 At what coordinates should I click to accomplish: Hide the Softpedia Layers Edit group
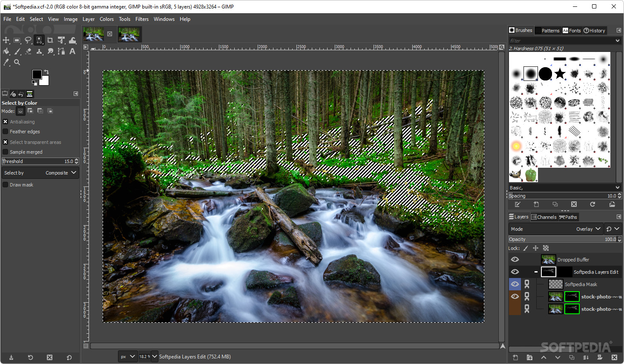coord(515,272)
